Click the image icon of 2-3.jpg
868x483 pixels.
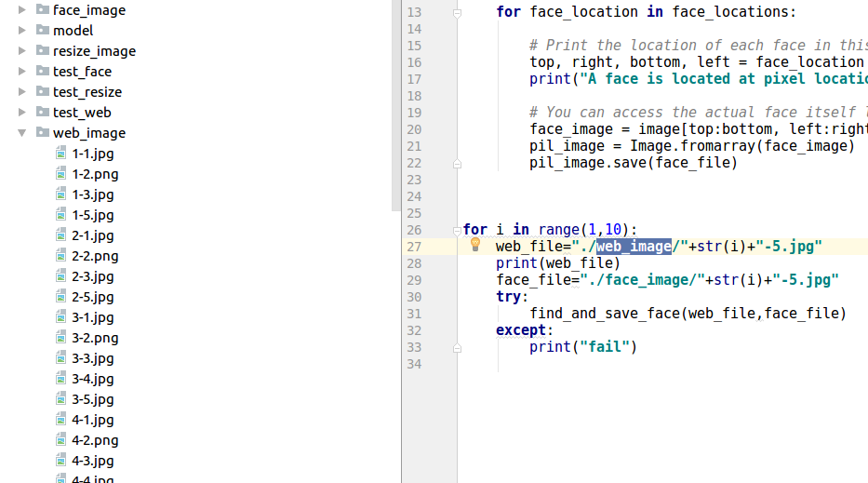[x=60, y=276]
